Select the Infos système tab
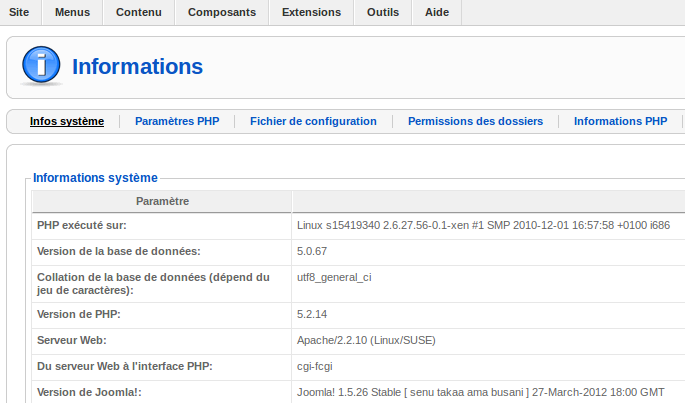Viewport: 685px width, 403px height. pyautogui.click(x=67, y=121)
